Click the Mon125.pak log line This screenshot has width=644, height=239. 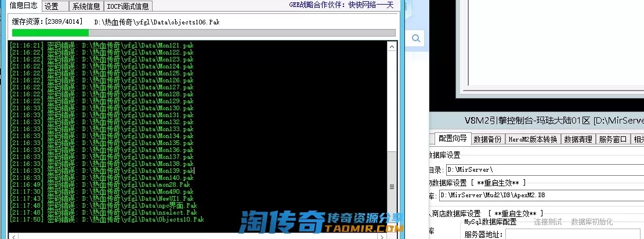pyautogui.click(x=101, y=73)
